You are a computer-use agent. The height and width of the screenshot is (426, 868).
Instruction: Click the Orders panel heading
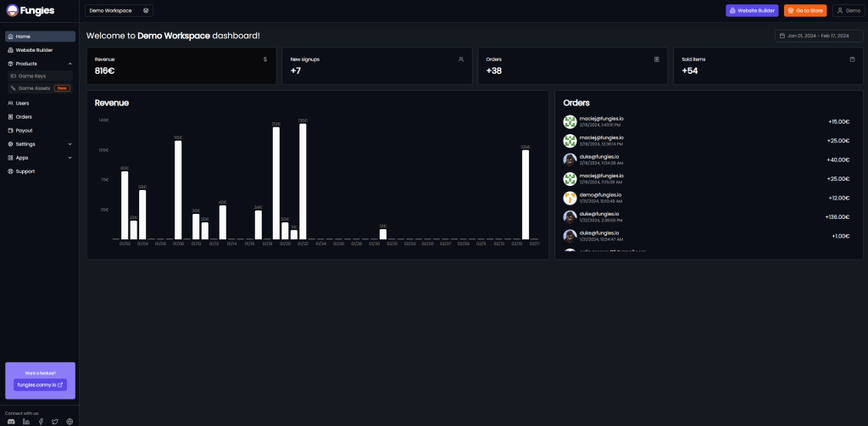(576, 103)
